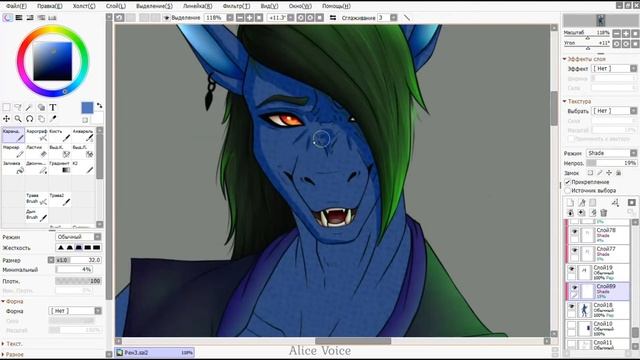The height and width of the screenshot is (360, 640).
Task: Adjust the brush Плотн. density slider
Action: click(x=78, y=281)
